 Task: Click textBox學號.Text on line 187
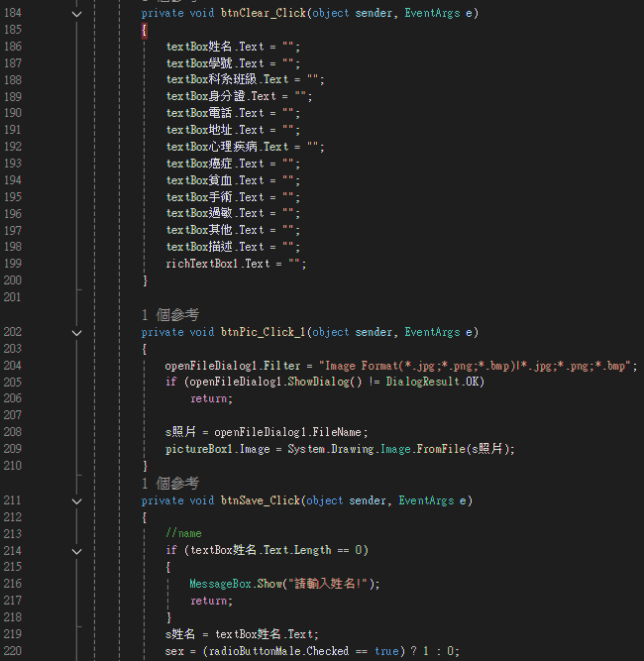[215, 63]
